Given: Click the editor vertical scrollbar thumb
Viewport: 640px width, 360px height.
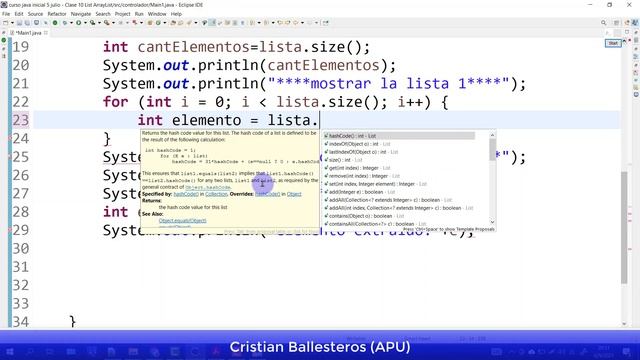Looking at the screenshot, I should [x=624, y=227].
